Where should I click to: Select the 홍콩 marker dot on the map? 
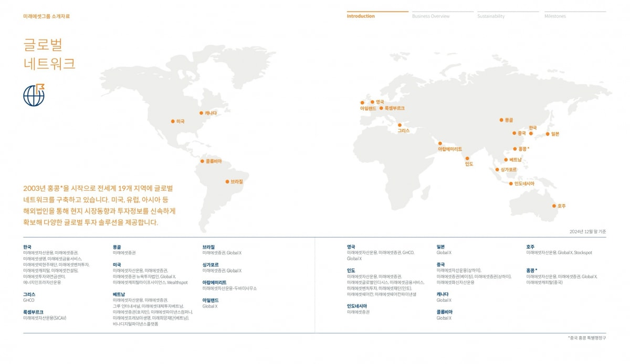click(515, 149)
